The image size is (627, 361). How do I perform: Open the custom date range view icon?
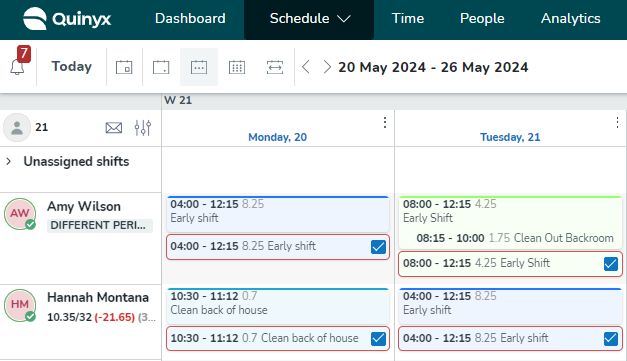click(x=275, y=67)
